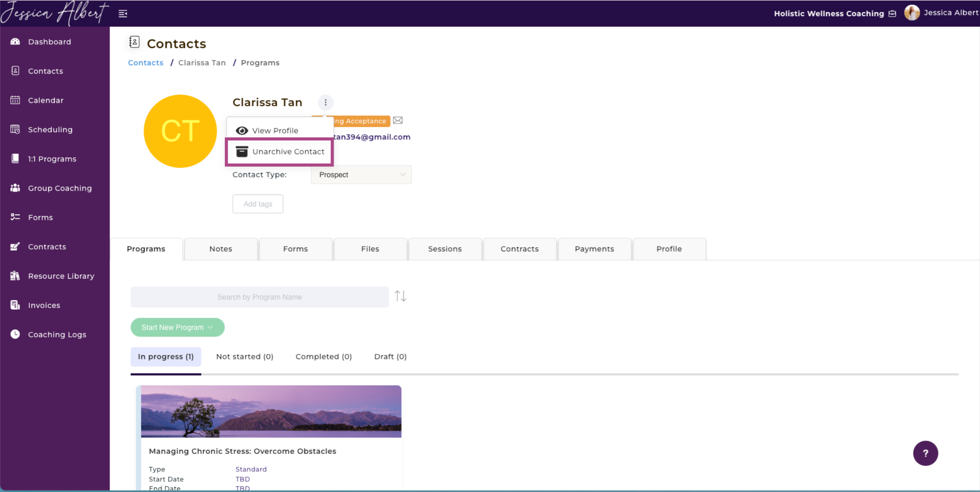The height and width of the screenshot is (492, 980).
Task: Expand the Start New Program dropdown
Action: (x=178, y=327)
